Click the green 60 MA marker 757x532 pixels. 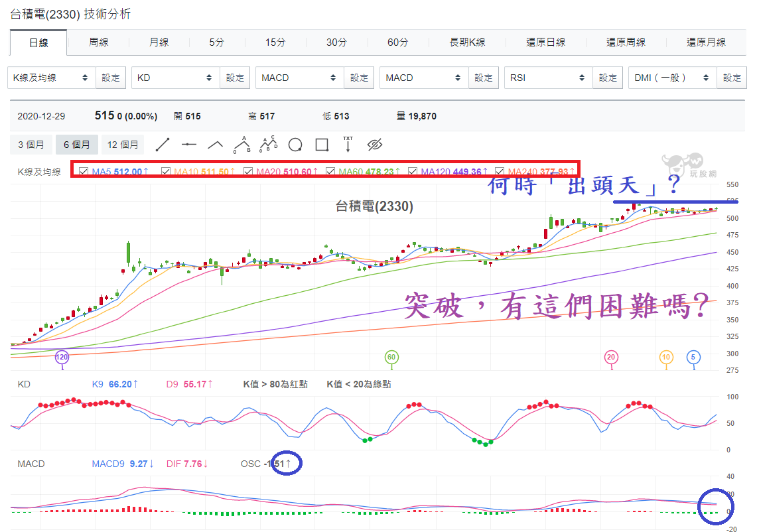pyautogui.click(x=391, y=358)
